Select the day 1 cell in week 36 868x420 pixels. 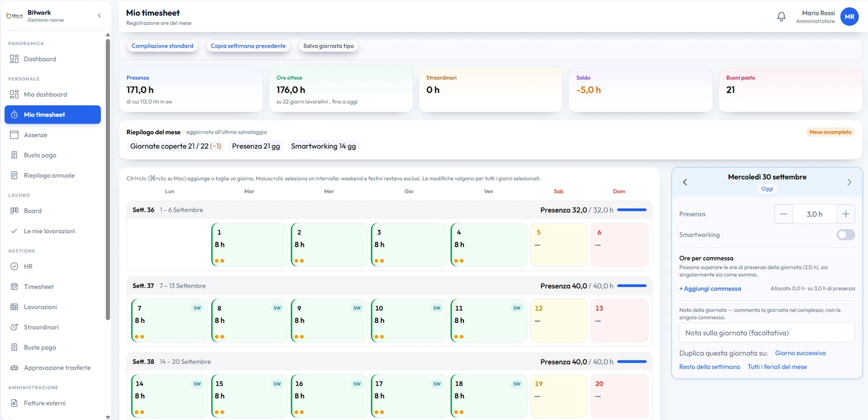(249, 245)
